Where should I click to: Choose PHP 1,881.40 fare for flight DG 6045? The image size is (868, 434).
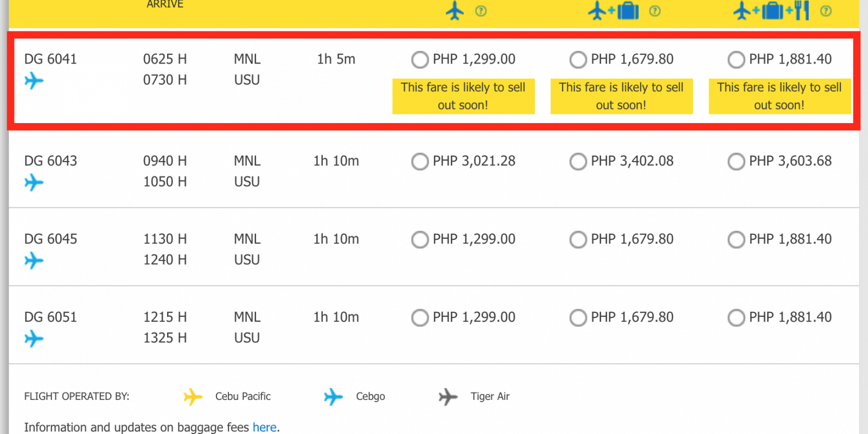(x=736, y=240)
